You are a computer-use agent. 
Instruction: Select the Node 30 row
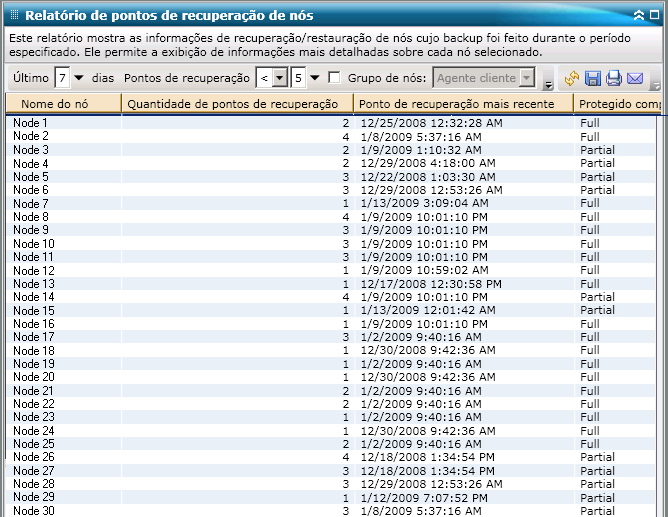click(x=331, y=511)
